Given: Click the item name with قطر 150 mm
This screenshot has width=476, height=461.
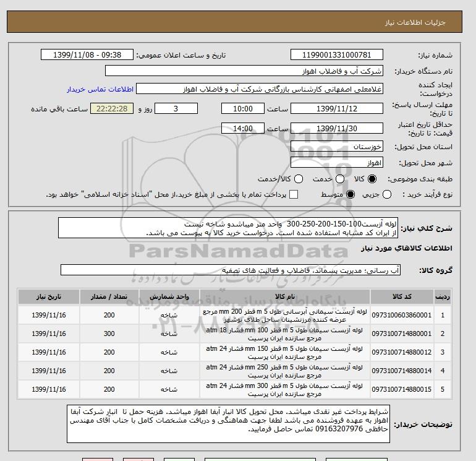Looking at the screenshot, I should (x=285, y=353).
